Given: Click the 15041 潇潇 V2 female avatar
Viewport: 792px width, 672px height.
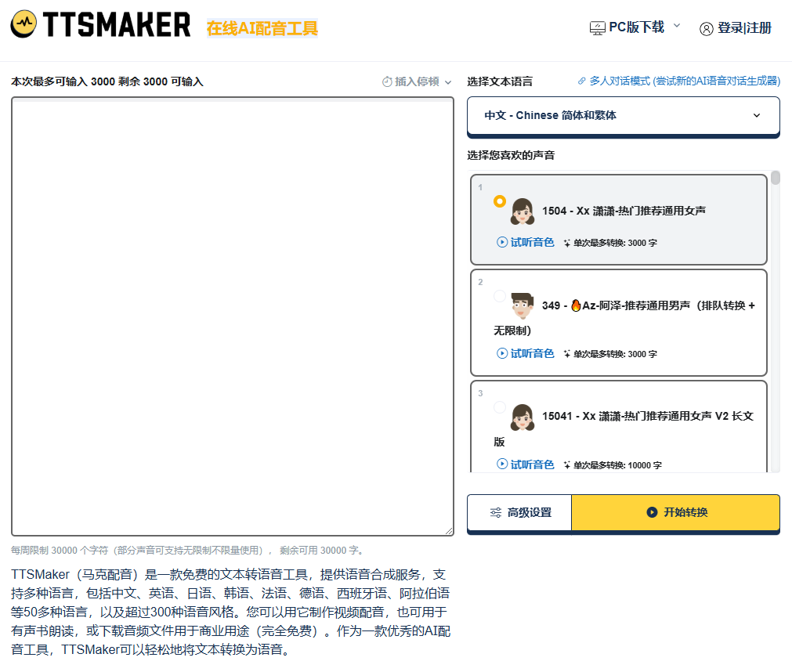Looking at the screenshot, I should [523, 417].
